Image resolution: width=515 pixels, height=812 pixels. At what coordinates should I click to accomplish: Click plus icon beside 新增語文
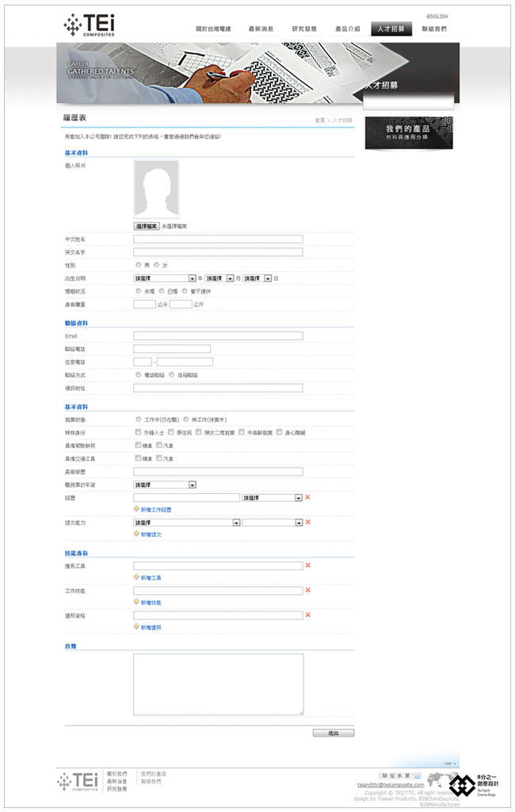[x=136, y=534]
